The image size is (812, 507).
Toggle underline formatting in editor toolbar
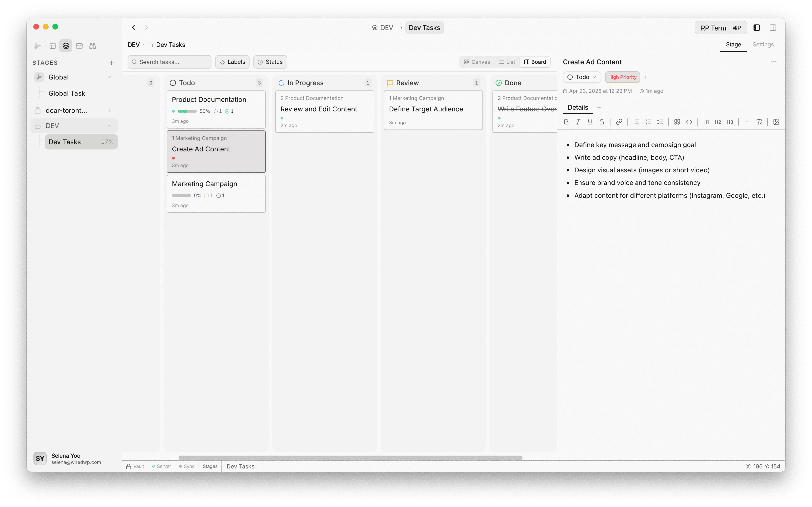click(x=590, y=122)
